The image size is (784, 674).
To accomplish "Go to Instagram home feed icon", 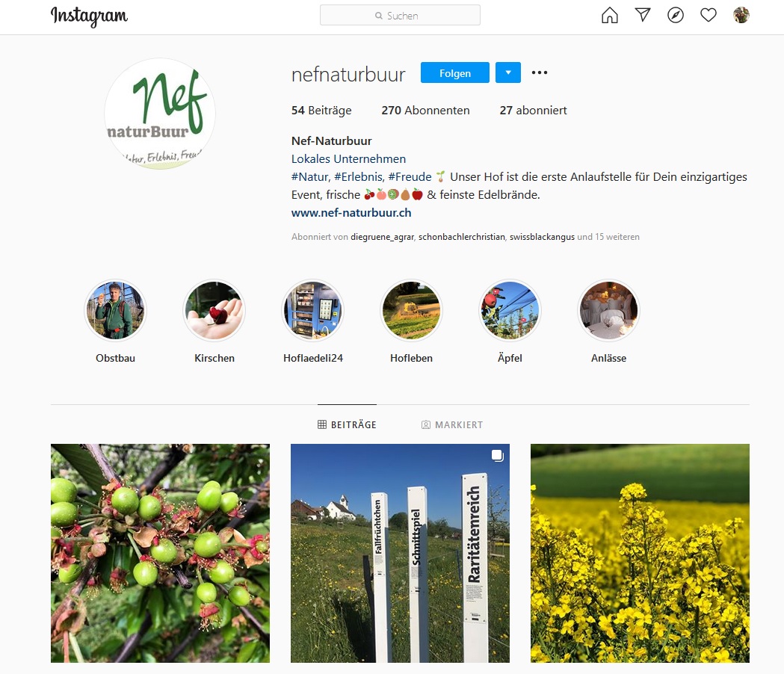I will [609, 16].
